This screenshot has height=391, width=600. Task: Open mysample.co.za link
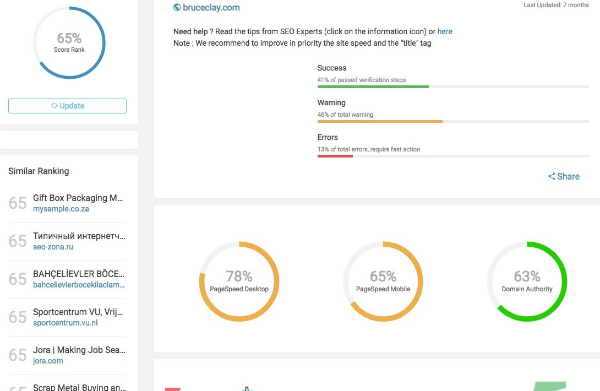[x=61, y=209]
